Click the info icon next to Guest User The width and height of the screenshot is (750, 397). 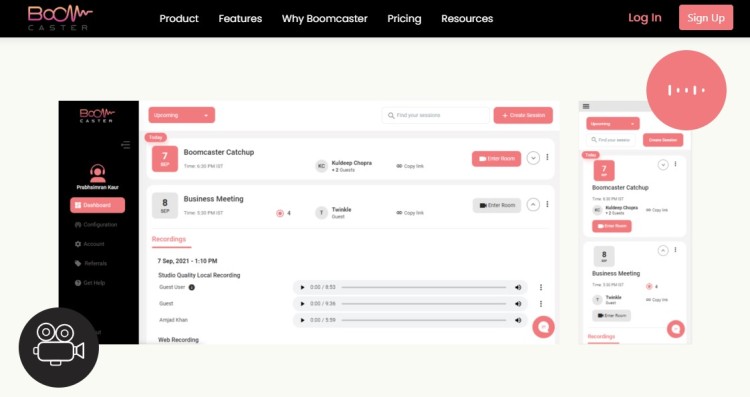point(191,287)
